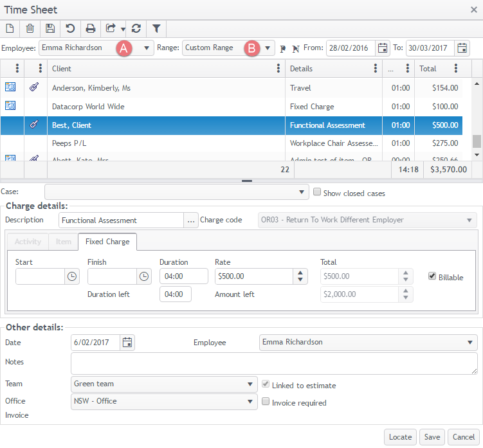Image resolution: width=483 pixels, height=448 pixels.
Task: Click the Cancel button
Action: [463, 437]
